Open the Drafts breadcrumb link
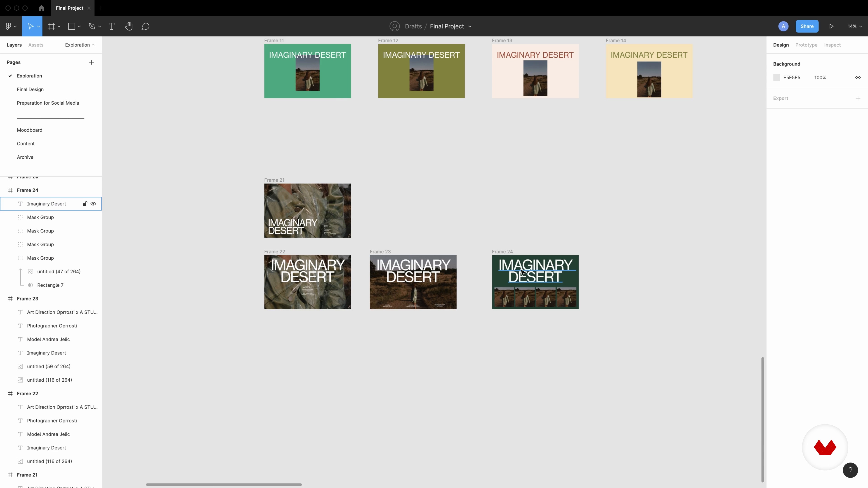 [x=413, y=26]
